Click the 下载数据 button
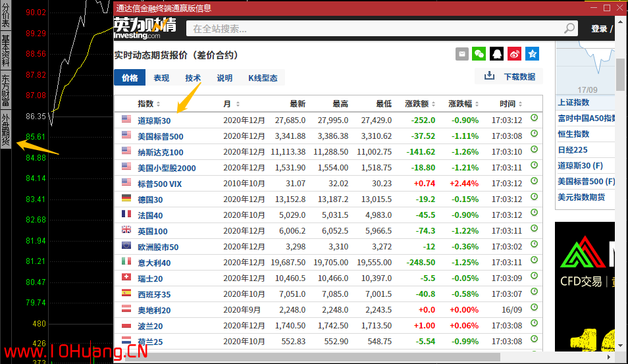628x364 pixels. click(509, 76)
